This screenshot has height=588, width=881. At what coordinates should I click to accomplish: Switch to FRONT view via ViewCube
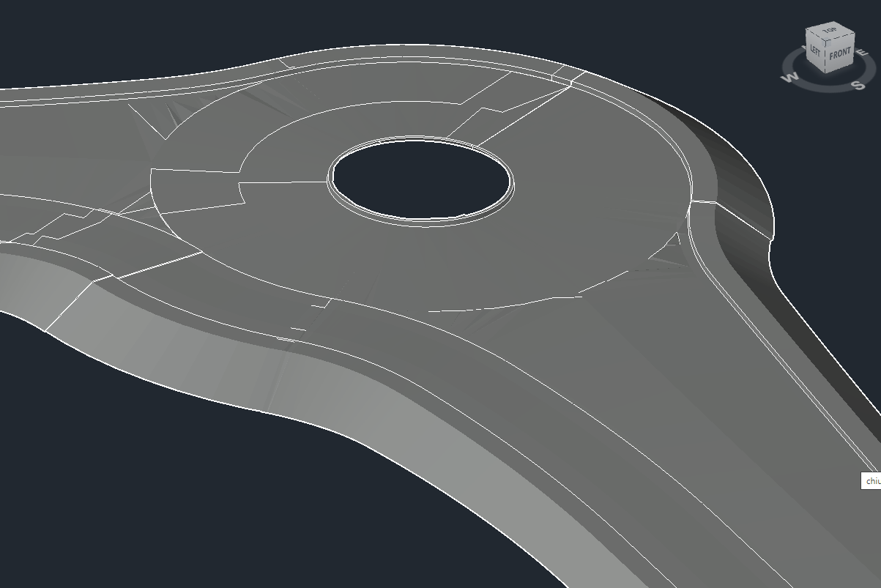840,54
